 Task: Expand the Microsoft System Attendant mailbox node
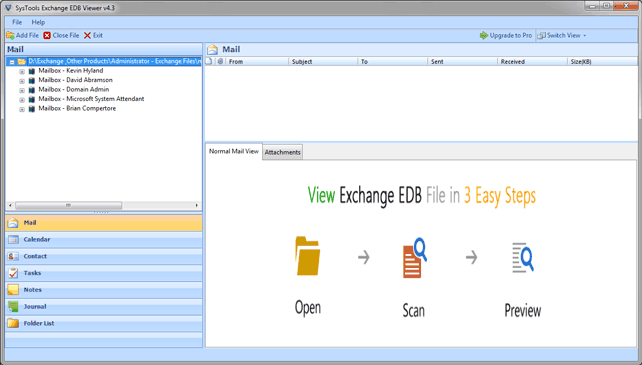point(22,100)
